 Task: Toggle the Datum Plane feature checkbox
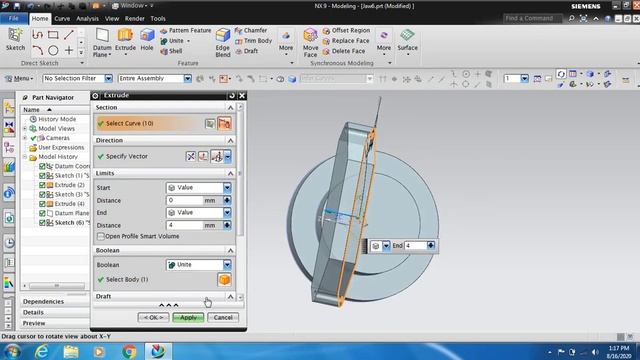coord(42,213)
